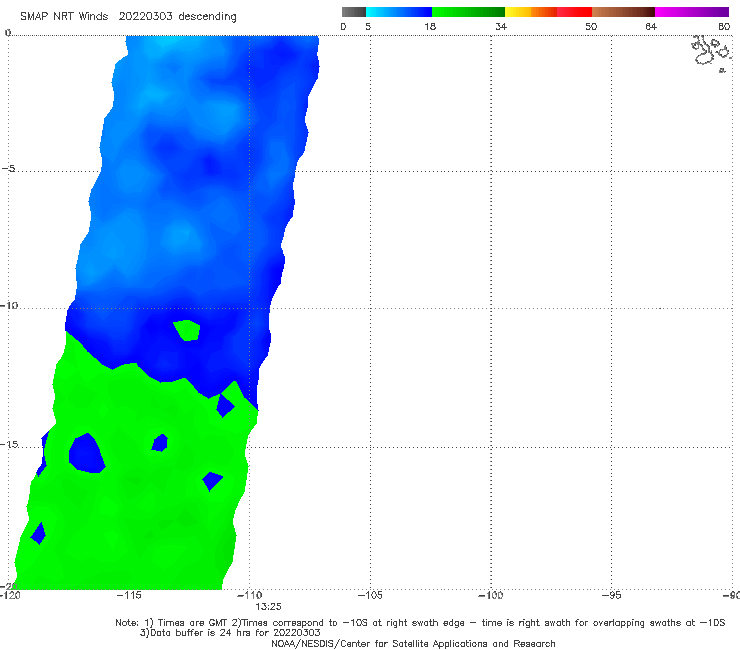Click the note "3)Data buffer is 24 hrs"
Image resolution: width=740 pixels, height=650 pixels.
230,633
